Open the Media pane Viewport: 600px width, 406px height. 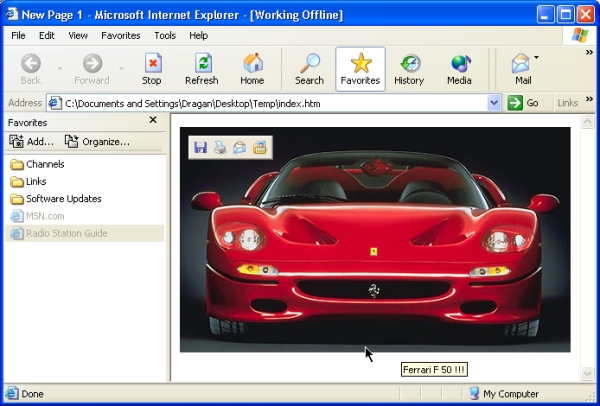point(459,69)
